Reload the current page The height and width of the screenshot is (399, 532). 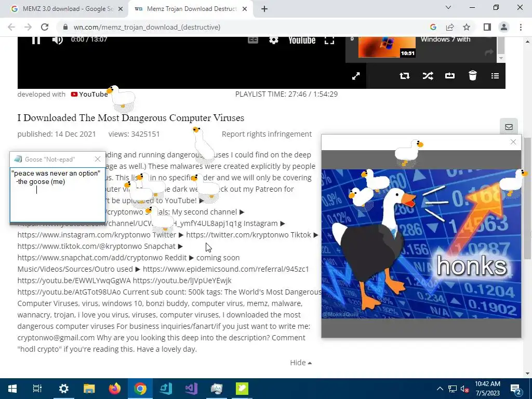pos(45,27)
